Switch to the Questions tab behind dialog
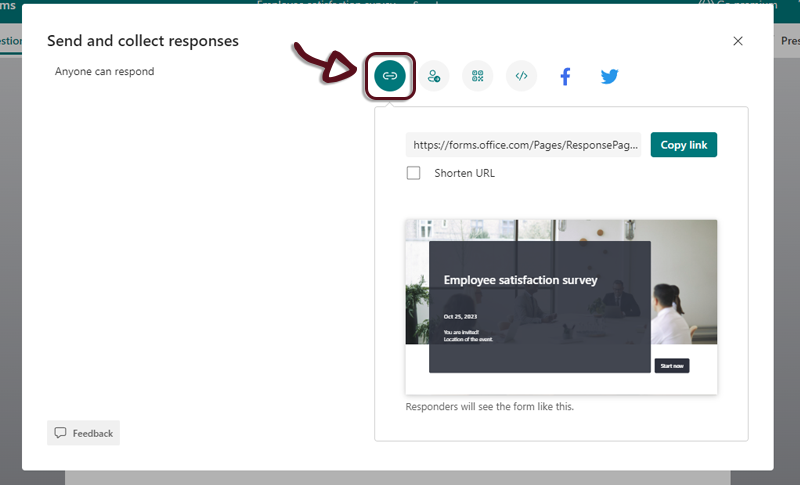 point(10,41)
